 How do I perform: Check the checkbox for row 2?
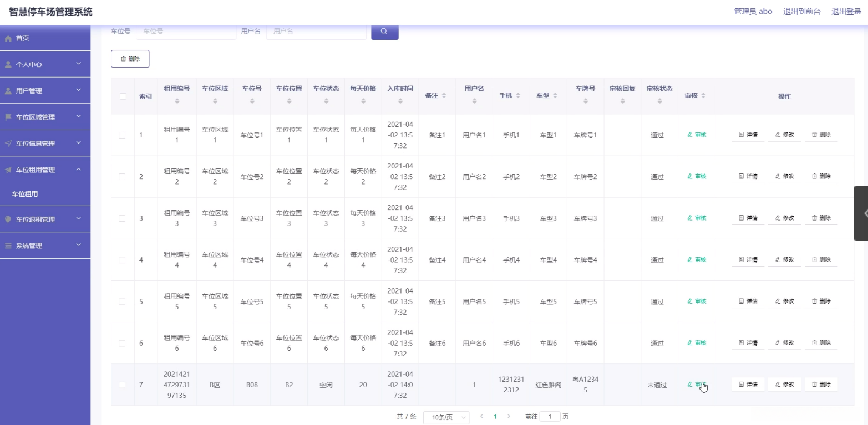coord(123,177)
